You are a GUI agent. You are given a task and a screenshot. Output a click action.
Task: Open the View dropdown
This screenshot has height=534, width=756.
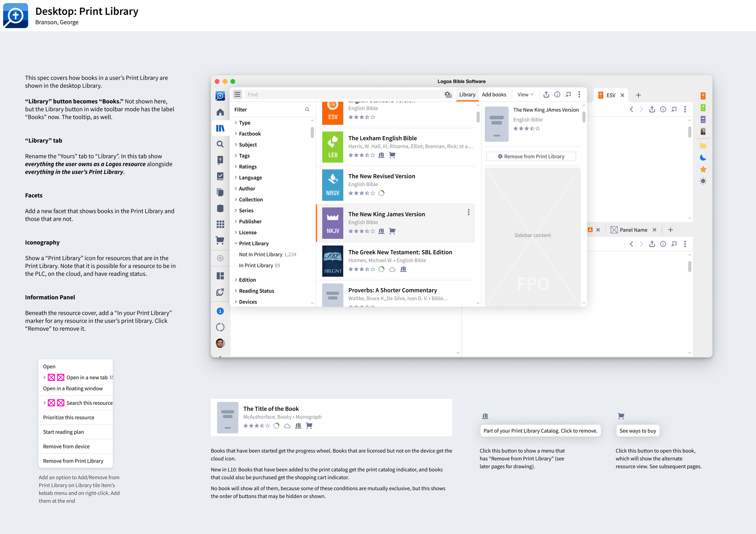(x=525, y=94)
